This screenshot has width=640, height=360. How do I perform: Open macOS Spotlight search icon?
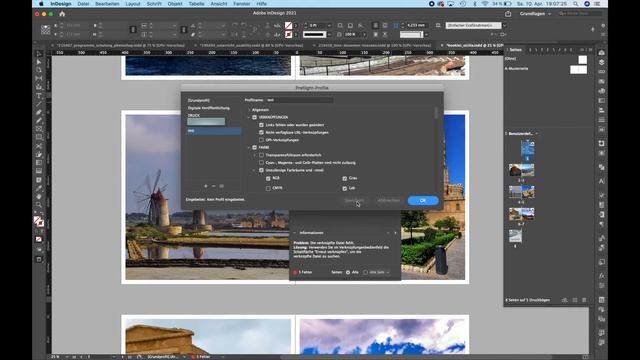tap(576, 4)
